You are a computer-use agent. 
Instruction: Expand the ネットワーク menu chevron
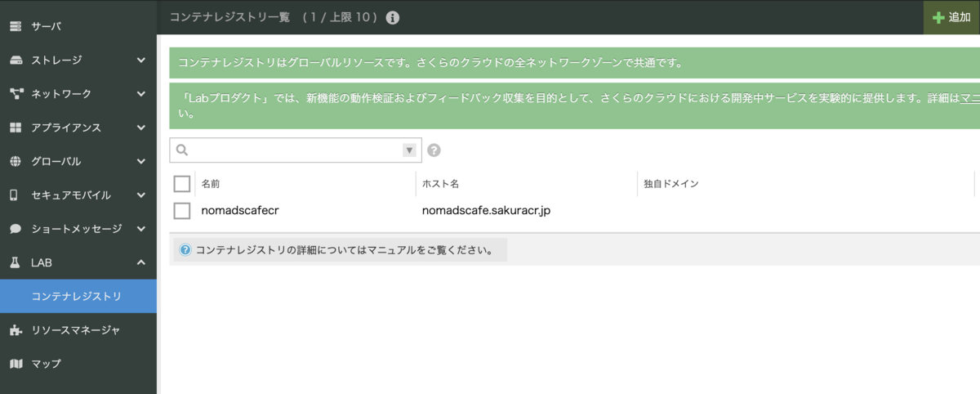141,93
